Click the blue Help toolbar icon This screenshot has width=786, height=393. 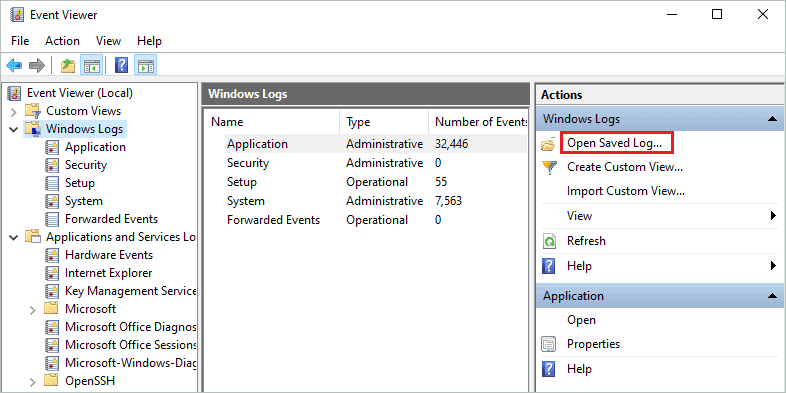tap(121, 65)
